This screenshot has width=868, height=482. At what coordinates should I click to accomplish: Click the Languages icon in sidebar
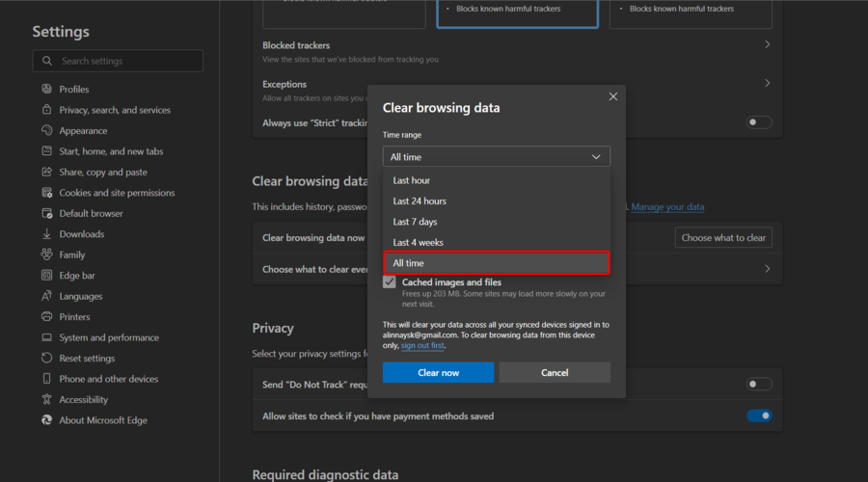[47, 296]
